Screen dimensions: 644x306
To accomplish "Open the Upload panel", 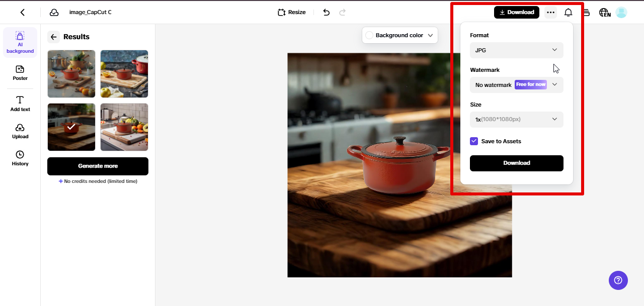I will [x=20, y=131].
